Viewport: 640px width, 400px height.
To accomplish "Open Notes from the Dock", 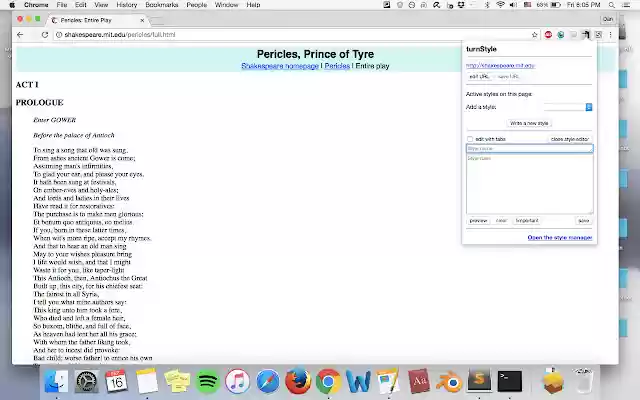I will click(x=147, y=381).
